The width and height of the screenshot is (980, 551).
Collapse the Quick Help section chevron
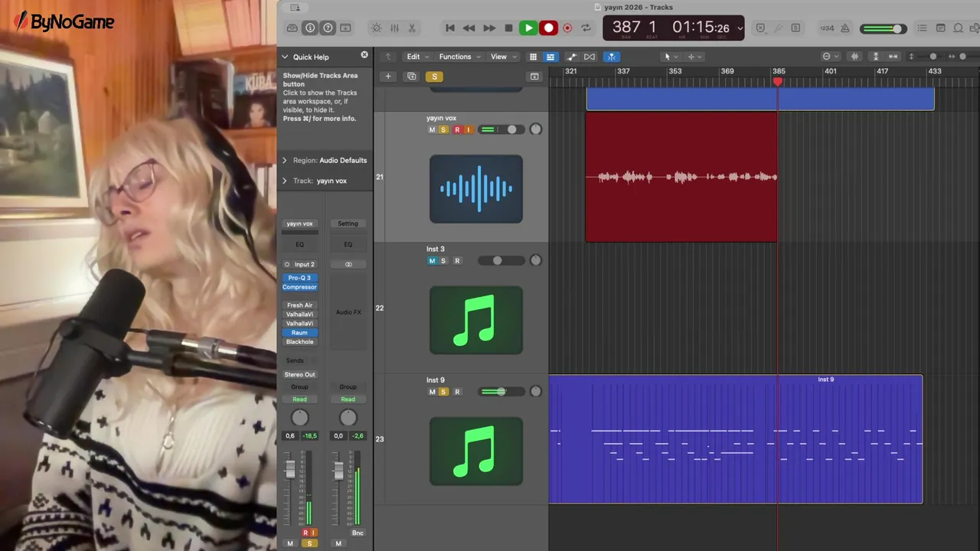[x=285, y=57]
